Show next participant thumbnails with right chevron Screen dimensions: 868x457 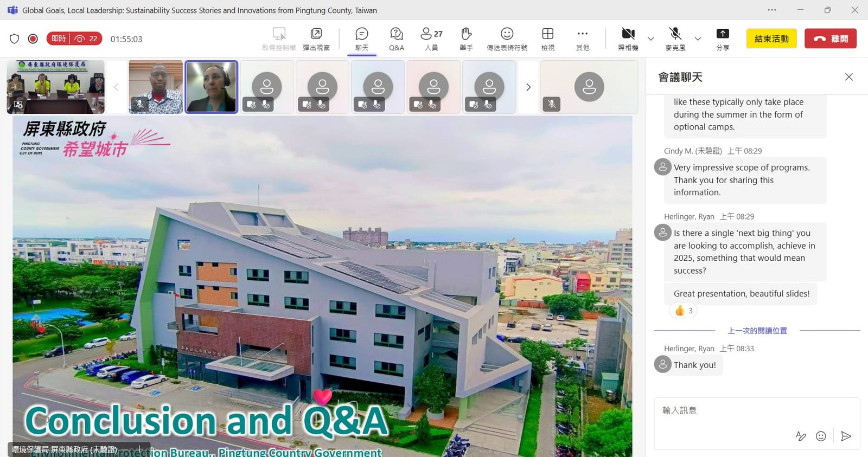pyautogui.click(x=528, y=87)
